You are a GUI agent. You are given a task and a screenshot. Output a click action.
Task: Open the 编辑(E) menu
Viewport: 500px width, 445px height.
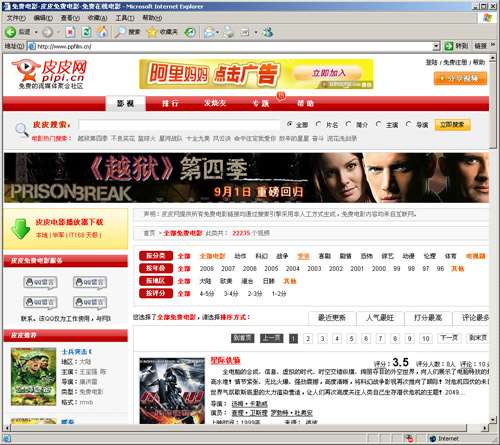[x=43, y=18]
